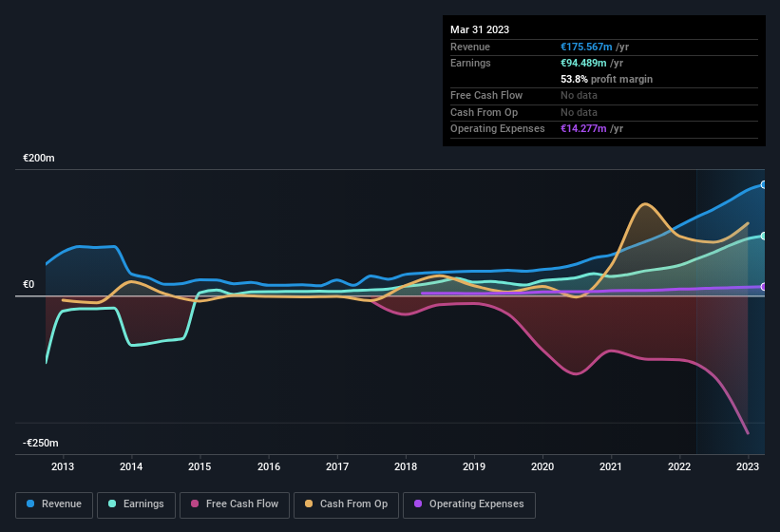Click the pink Free Cash Flow dot

195,504
